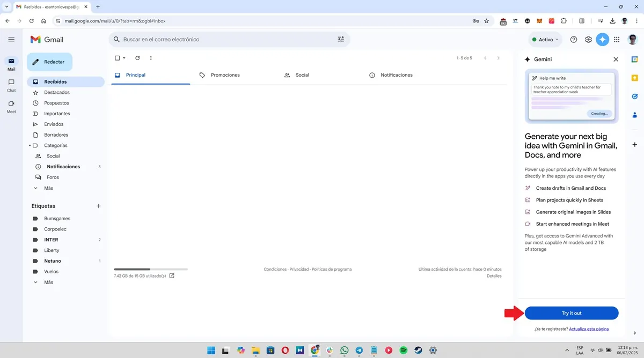Open the Windows Start menu
The image size is (644, 358).
211,350
